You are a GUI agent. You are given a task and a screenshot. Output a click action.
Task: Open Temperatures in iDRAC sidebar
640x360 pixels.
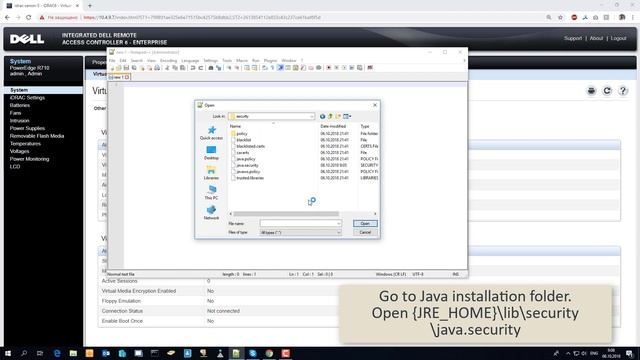(25, 144)
